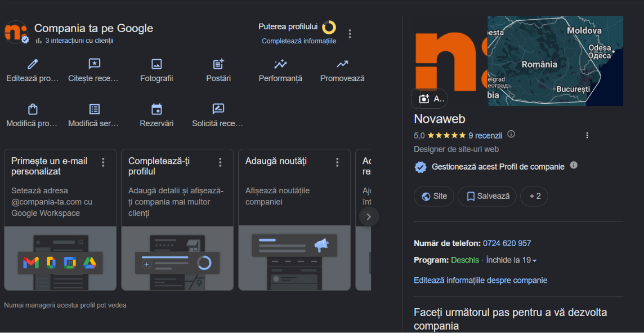View the Performanță chart icon
The height and width of the screenshot is (333, 644).
click(x=280, y=64)
